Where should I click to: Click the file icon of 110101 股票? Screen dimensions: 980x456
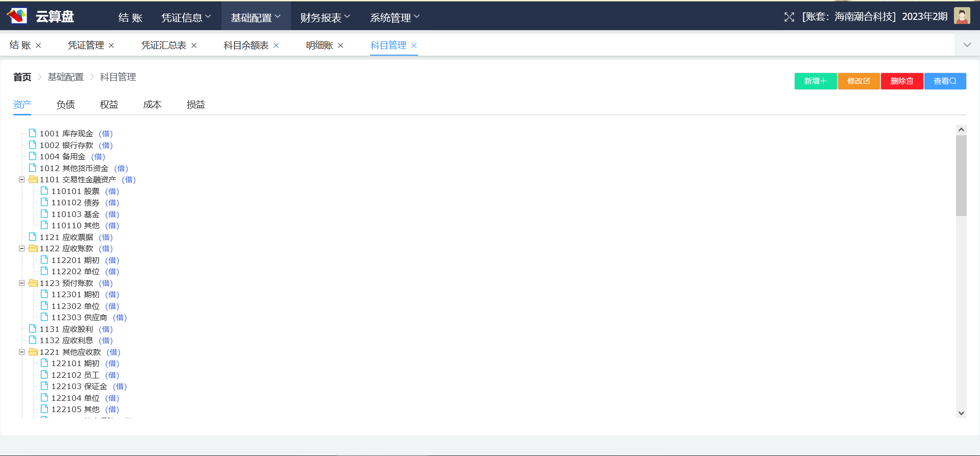click(44, 190)
